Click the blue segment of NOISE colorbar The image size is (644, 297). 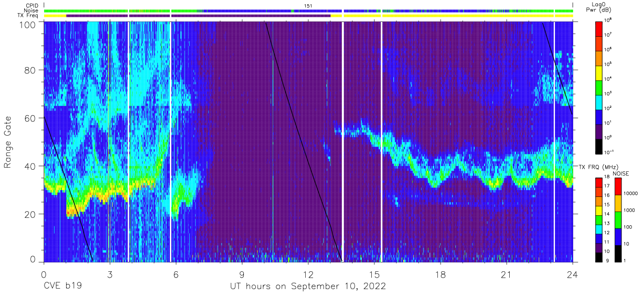tap(618, 236)
